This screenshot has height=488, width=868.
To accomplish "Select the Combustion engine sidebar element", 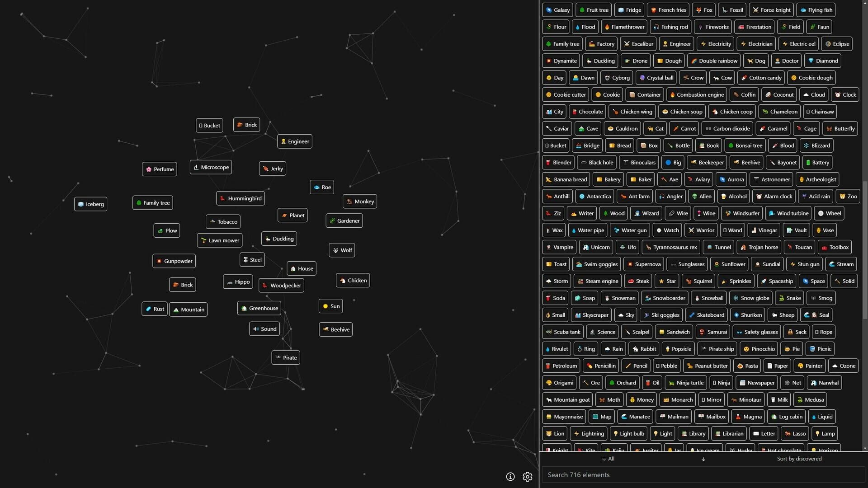I will tap(696, 95).
